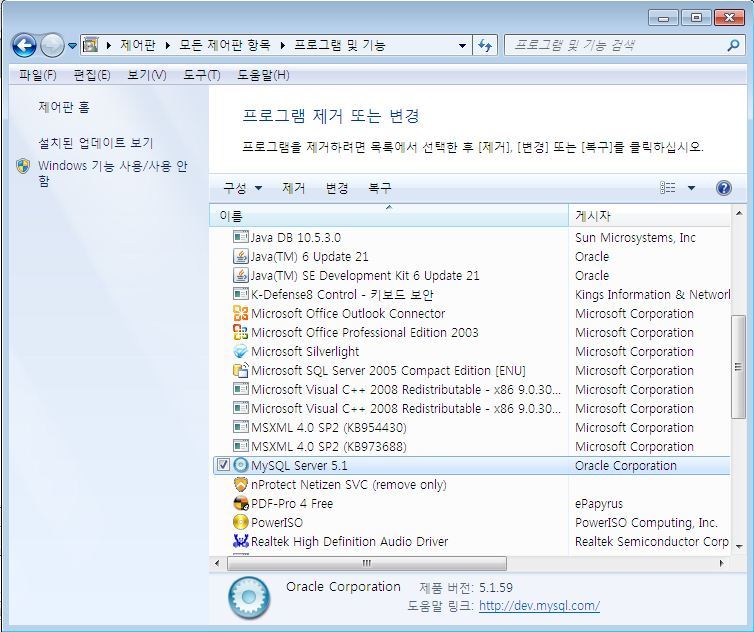Viewport: 754px width, 632px height.
Task: Click the help question mark icon
Action: (724, 188)
